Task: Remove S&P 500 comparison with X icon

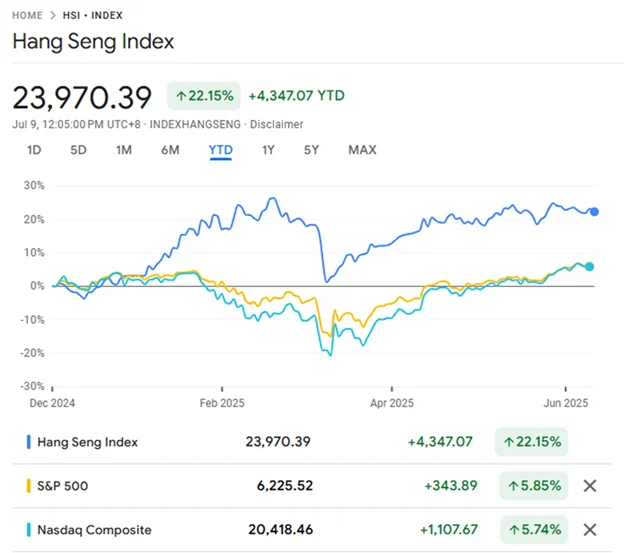Action: tap(590, 485)
